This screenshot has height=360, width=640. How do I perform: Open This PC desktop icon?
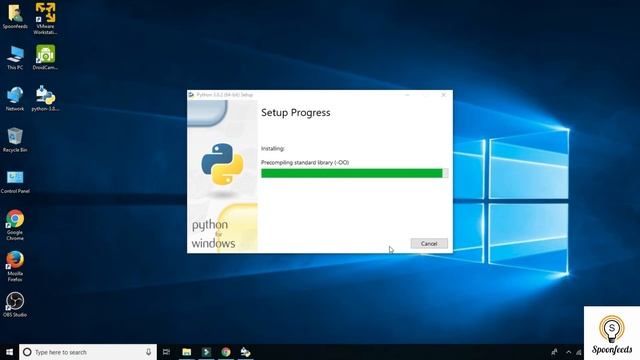tap(15, 58)
